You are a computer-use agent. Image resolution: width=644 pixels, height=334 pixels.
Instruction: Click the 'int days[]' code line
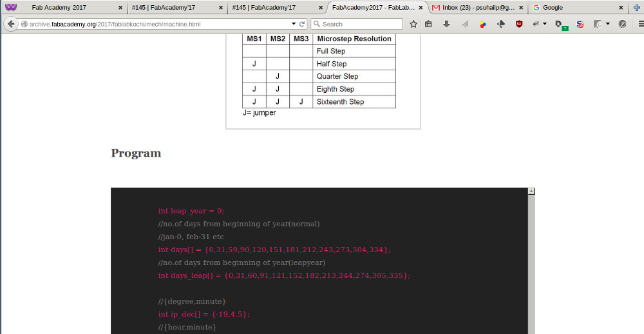coord(274,250)
